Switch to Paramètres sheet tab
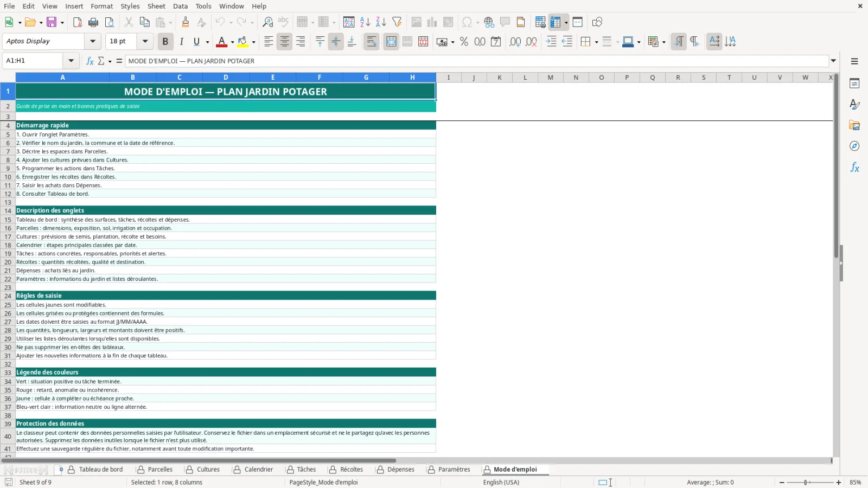The image size is (868, 488). (454, 470)
